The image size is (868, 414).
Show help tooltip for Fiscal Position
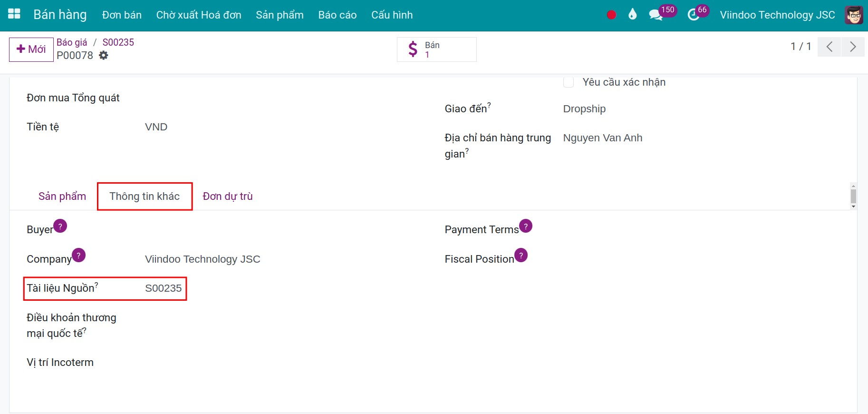521,256
